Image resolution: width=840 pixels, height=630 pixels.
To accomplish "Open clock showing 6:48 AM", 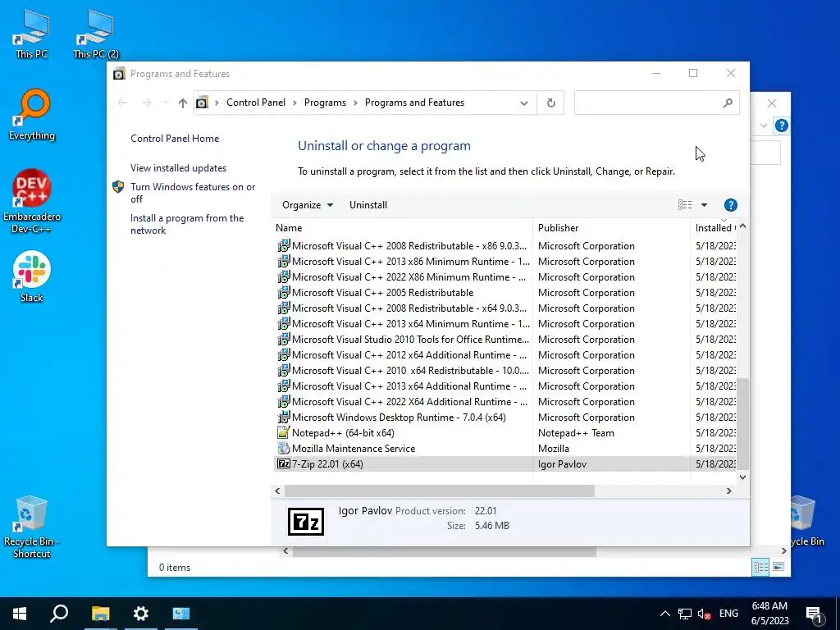I will 769,614.
